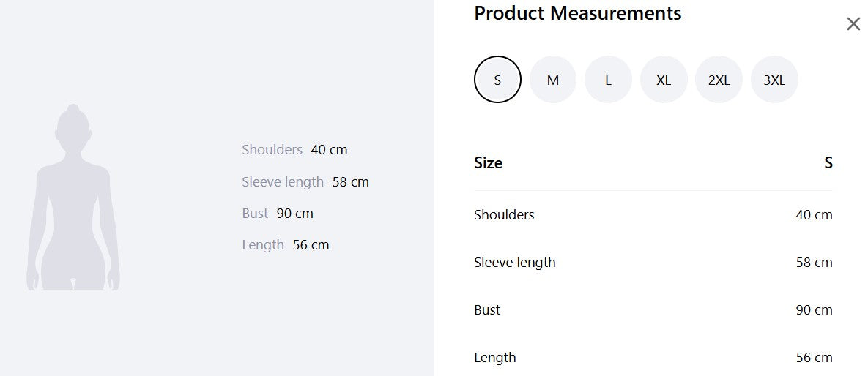Viewport: 868px width, 376px height.
Task: Choose size L
Action: pyautogui.click(x=608, y=80)
